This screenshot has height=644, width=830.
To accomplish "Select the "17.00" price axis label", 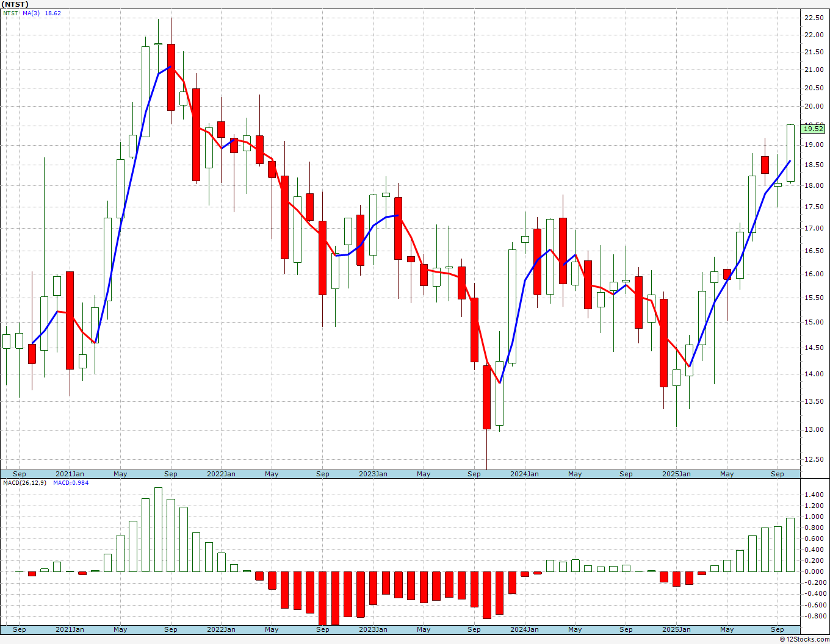I will click(x=814, y=228).
